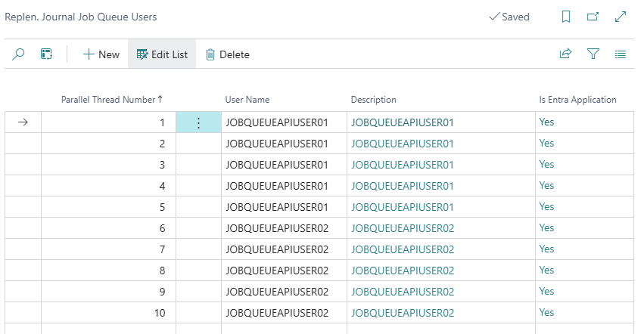Click the search magnifier icon
The width and height of the screenshot is (644, 334).
(x=19, y=54)
